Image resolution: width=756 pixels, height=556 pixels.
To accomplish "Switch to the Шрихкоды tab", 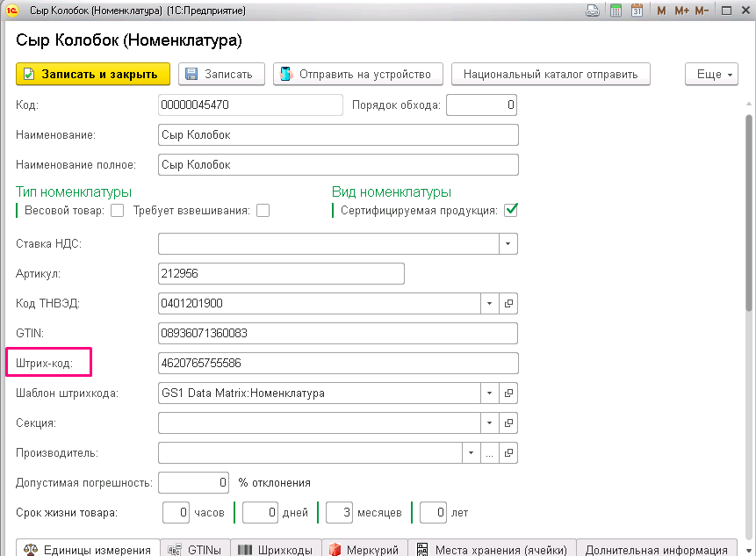I will 276,550.
